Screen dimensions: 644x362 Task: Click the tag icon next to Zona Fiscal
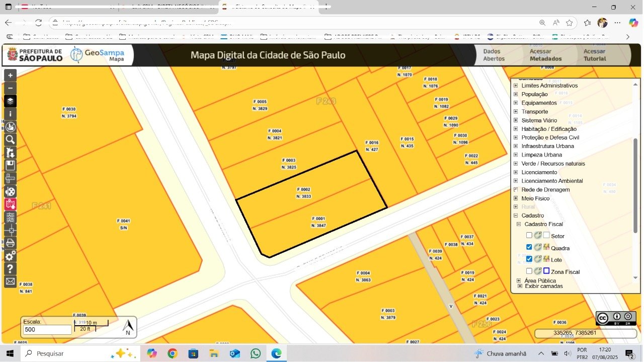coord(537,271)
